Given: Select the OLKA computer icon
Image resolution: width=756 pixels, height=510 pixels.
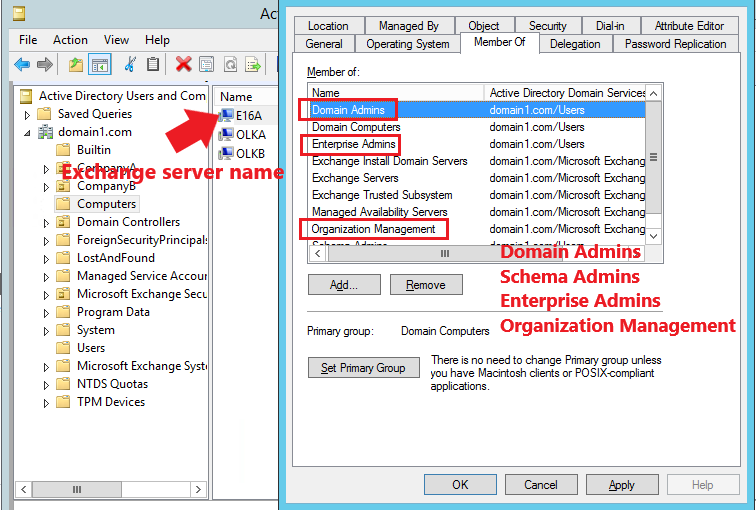Looking at the screenshot, I should pyautogui.click(x=226, y=134).
